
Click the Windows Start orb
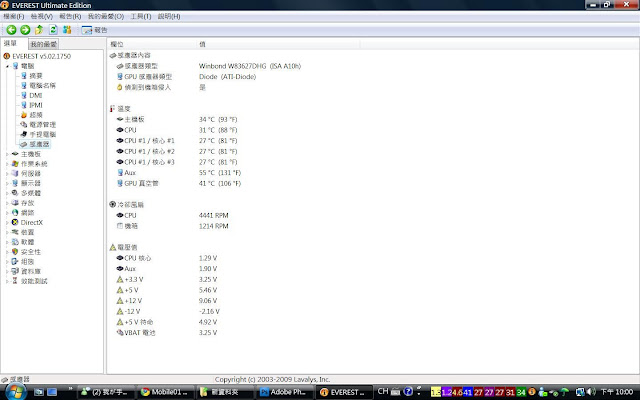[x=15, y=392]
